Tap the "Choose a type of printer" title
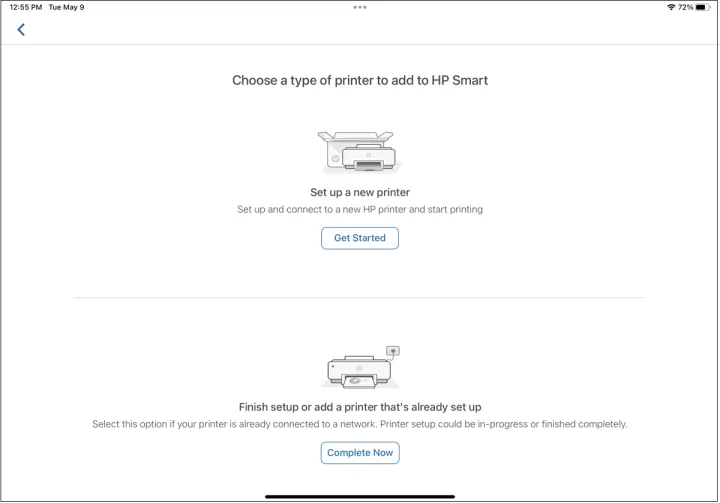The width and height of the screenshot is (720, 503). 360,80
